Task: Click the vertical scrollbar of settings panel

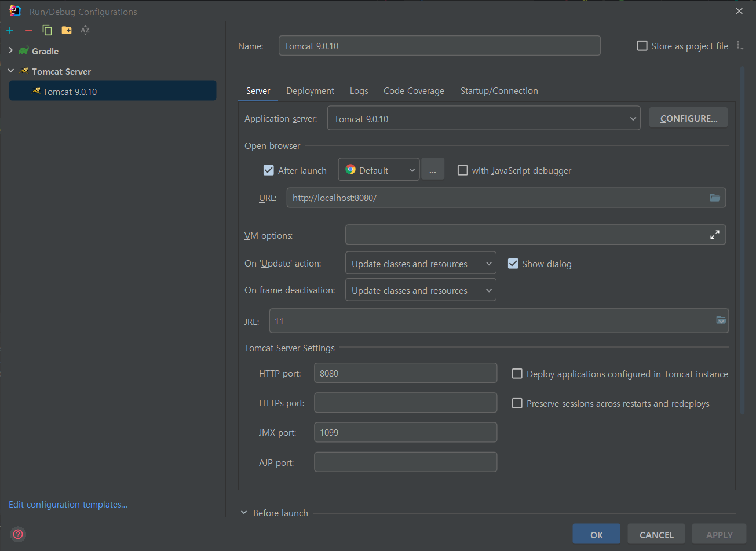Action: tap(743, 240)
